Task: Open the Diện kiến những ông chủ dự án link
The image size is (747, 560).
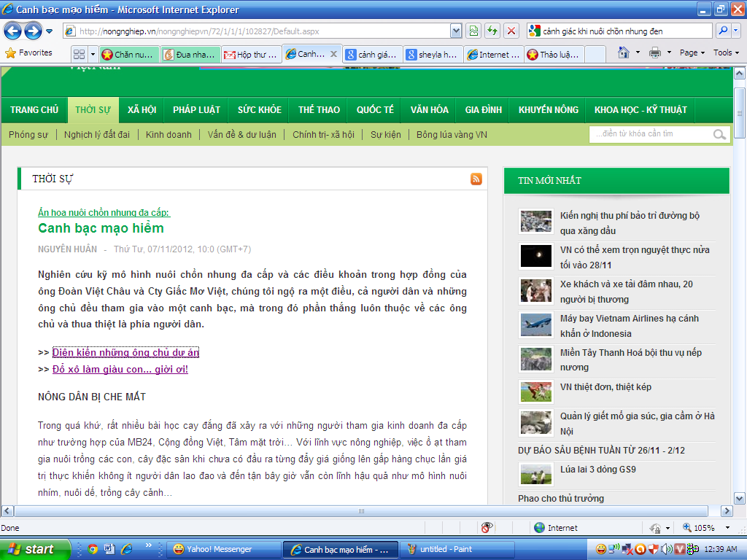Action: [x=125, y=353]
